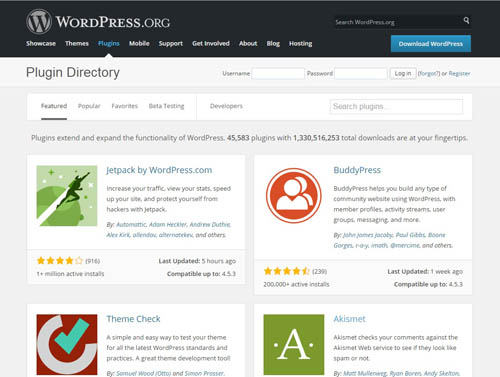Click the Jetpack star rating
Viewport: 500px width, 377px height.
pos(60,261)
